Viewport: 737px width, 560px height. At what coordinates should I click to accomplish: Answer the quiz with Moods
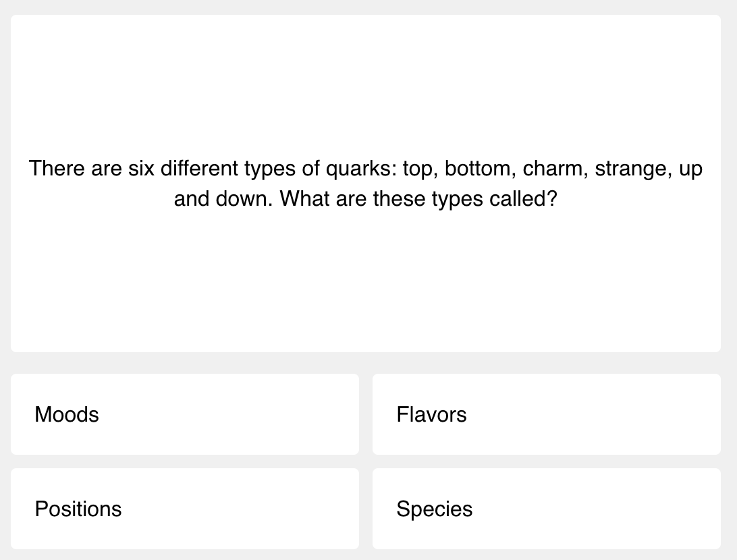184,414
